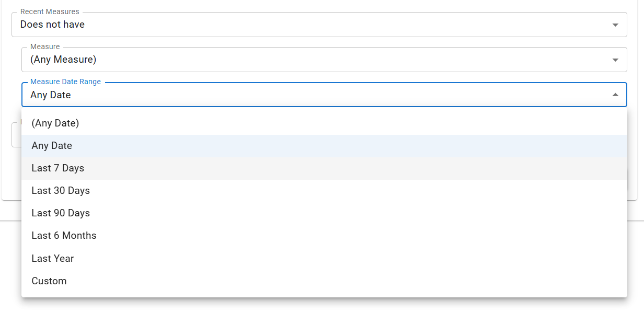Select 'Last 30 Days' from the list
Image resolution: width=644 pixels, height=312 pixels.
tap(324, 191)
